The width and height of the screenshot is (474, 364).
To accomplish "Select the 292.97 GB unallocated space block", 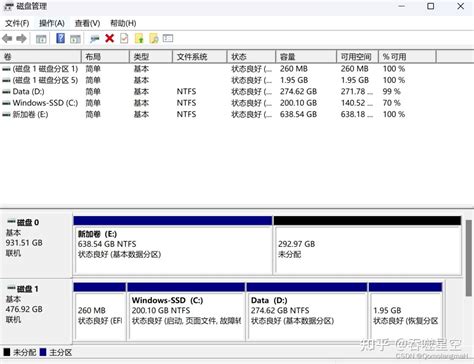I will (367, 246).
